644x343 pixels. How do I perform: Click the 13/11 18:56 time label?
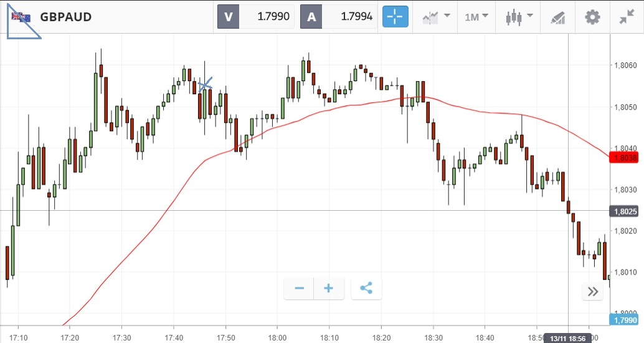[568, 337]
